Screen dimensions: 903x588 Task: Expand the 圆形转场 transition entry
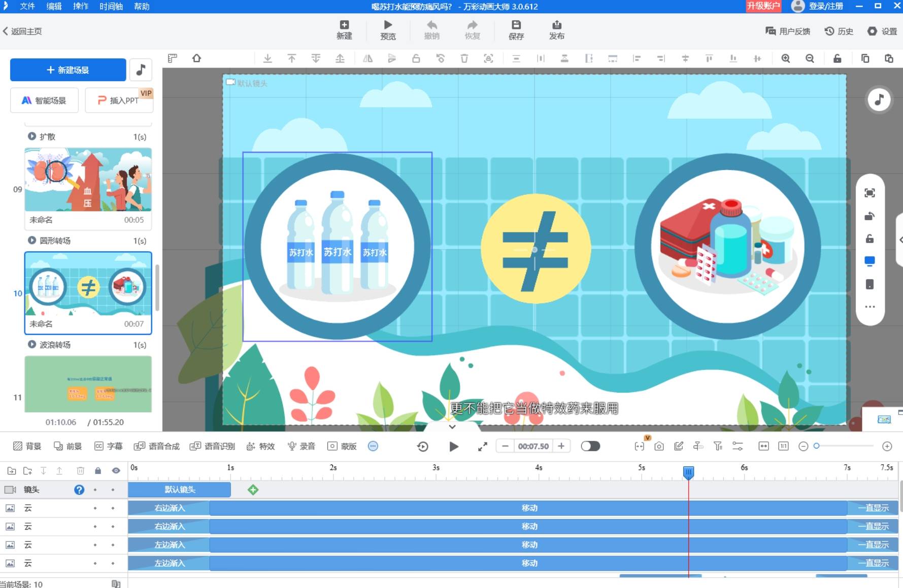(x=32, y=240)
